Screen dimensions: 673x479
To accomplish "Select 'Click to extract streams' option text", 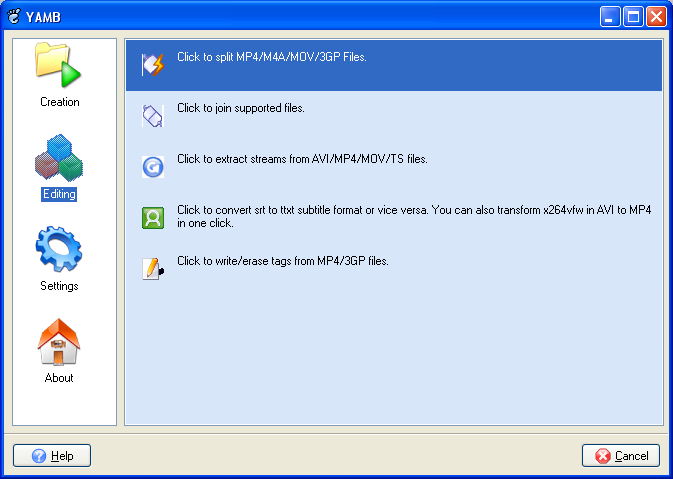I will click(x=302, y=159).
